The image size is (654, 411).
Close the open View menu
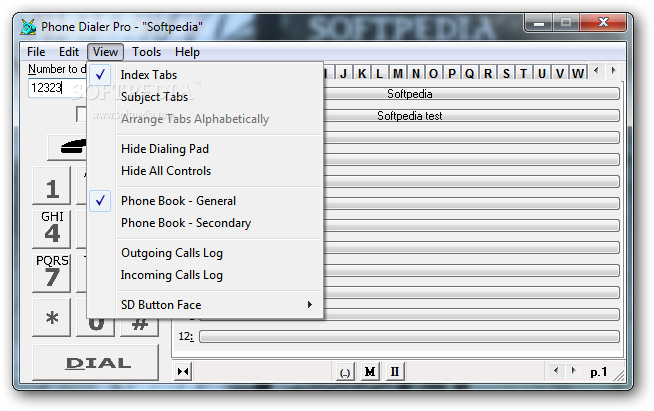(105, 52)
